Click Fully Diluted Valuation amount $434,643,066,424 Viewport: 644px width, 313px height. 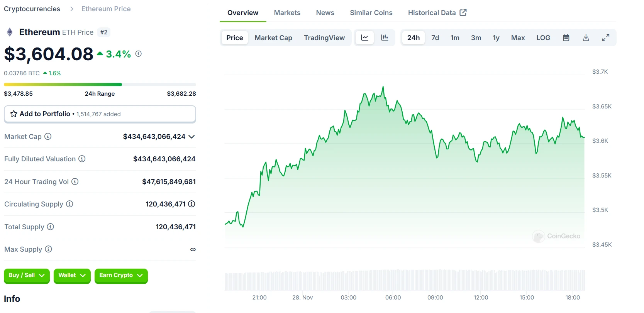pyautogui.click(x=164, y=159)
